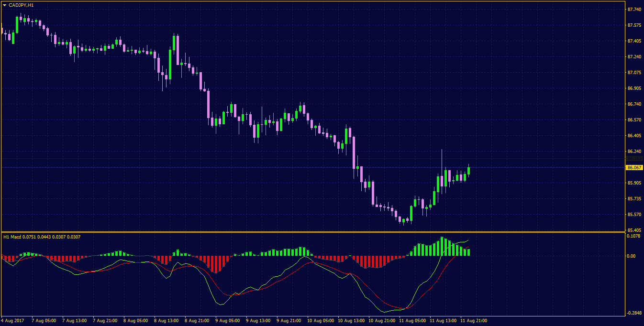Select the 4 Aug 2017 date label
The width and height of the screenshot is (644, 326).
coord(12,321)
